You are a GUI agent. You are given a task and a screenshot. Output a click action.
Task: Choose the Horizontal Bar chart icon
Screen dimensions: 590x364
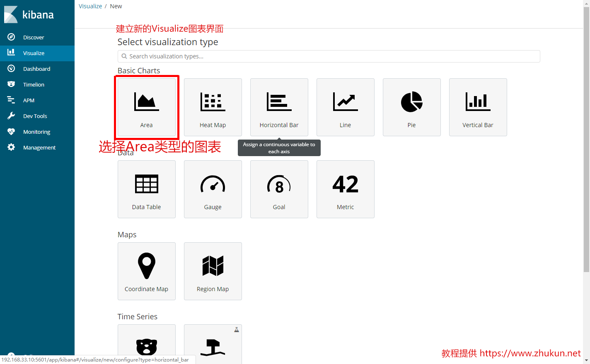(x=279, y=102)
